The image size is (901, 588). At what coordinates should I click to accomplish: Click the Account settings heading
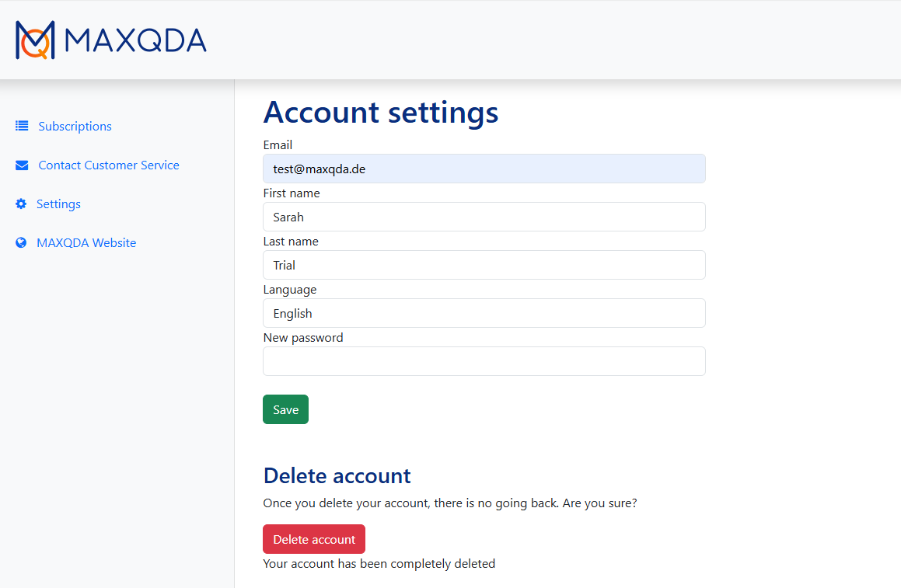click(381, 112)
